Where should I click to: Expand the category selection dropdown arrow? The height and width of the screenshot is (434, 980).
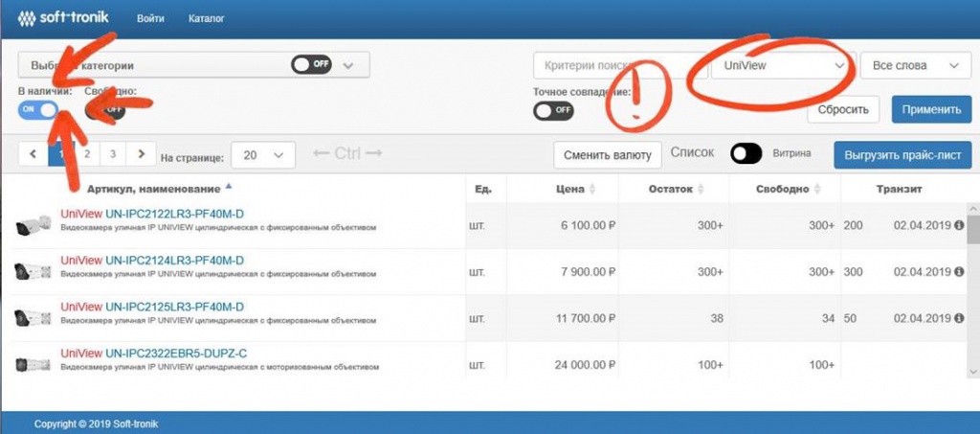(x=348, y=65)
